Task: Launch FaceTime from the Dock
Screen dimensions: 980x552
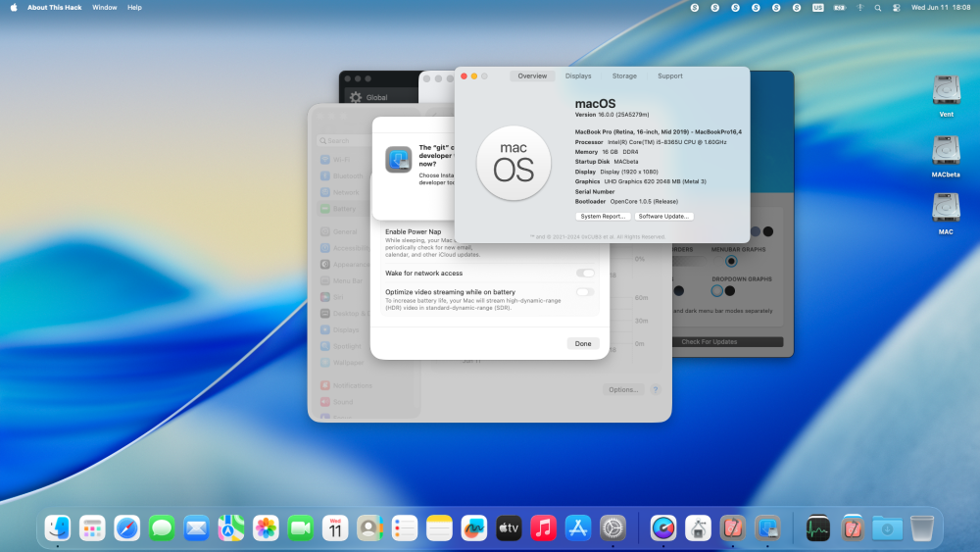Action: point(301,528)
